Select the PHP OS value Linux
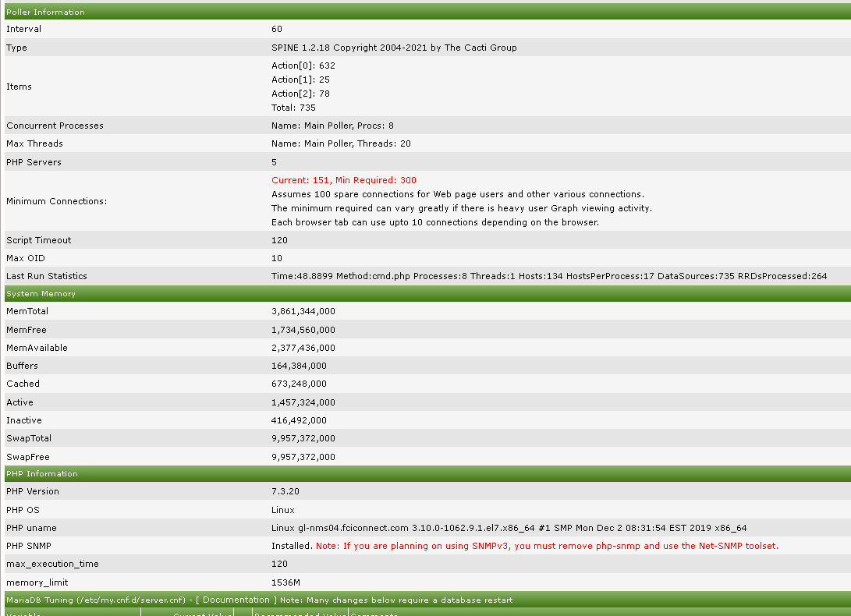 [283, 510]
